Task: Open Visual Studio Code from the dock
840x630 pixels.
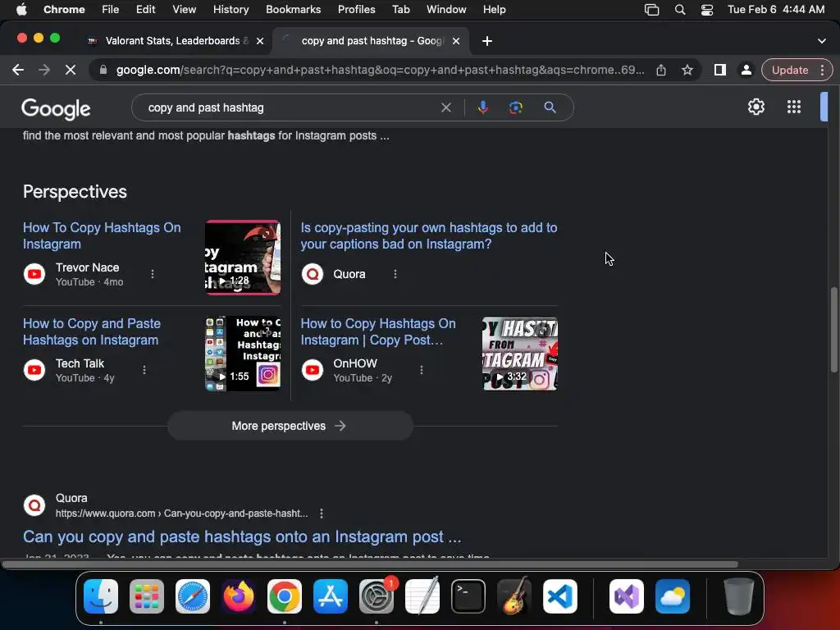Action: tap(559, 596)
